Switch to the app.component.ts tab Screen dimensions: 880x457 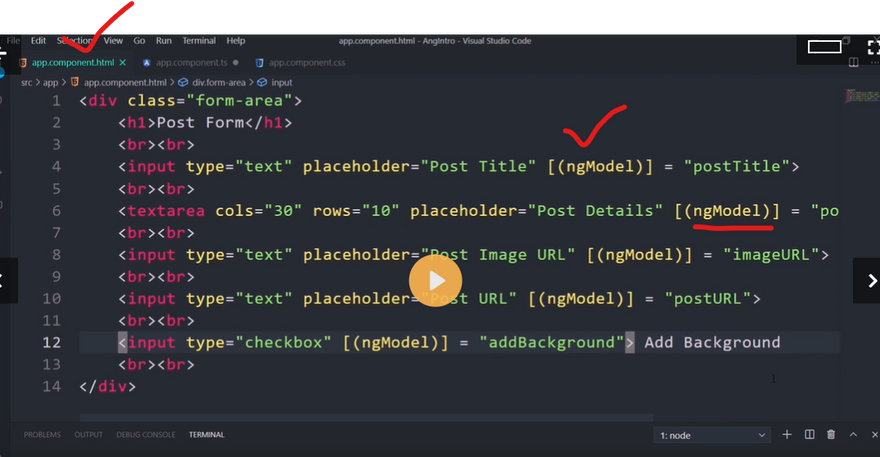[191, 62]
